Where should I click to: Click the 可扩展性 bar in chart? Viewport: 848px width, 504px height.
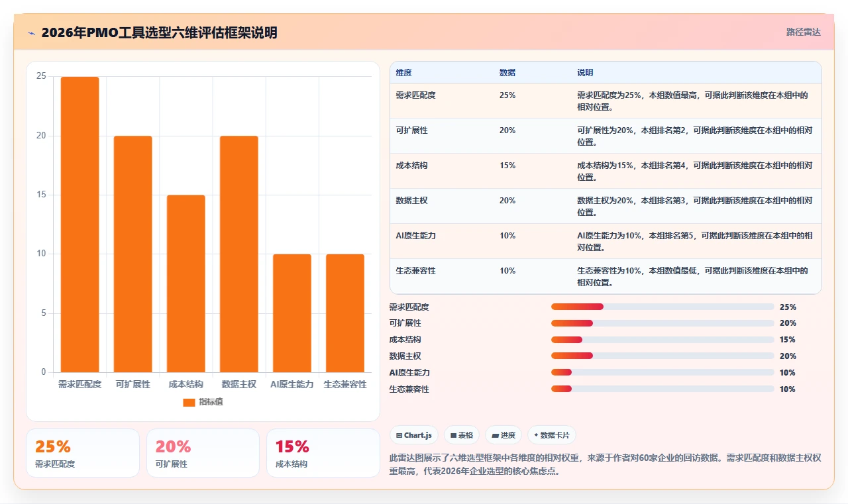coord(132,254)
